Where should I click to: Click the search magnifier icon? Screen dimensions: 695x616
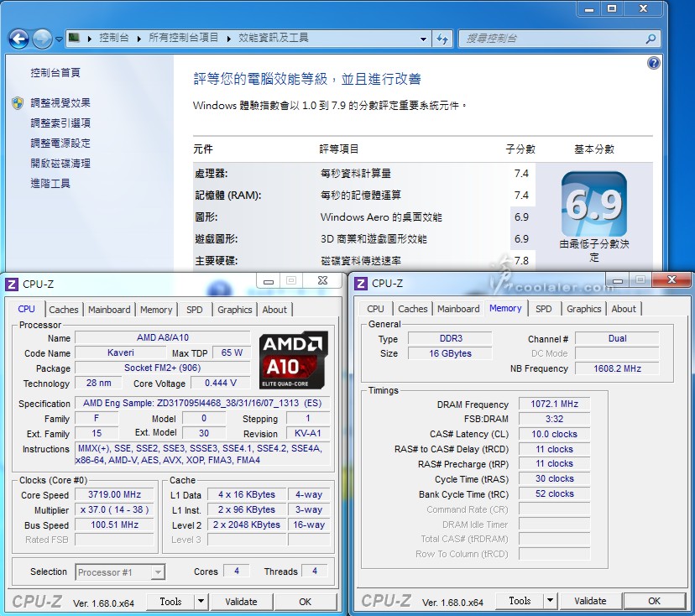pyautogui.click(x=651, y=39)
